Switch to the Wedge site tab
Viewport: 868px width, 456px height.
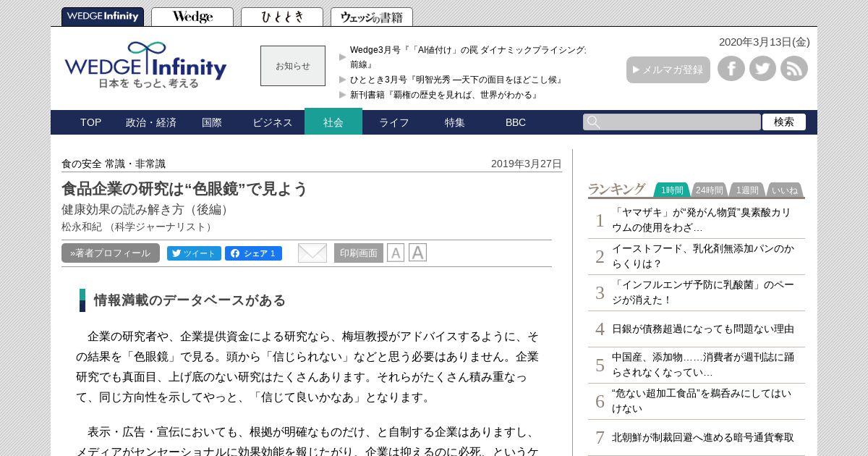coord(192,17)
